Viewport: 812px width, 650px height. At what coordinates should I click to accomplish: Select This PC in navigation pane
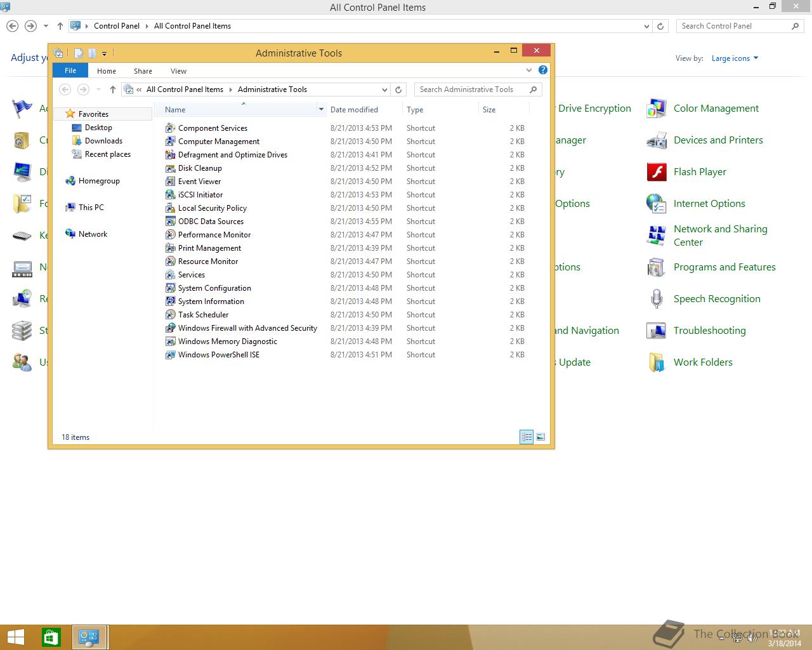[91, 208]
